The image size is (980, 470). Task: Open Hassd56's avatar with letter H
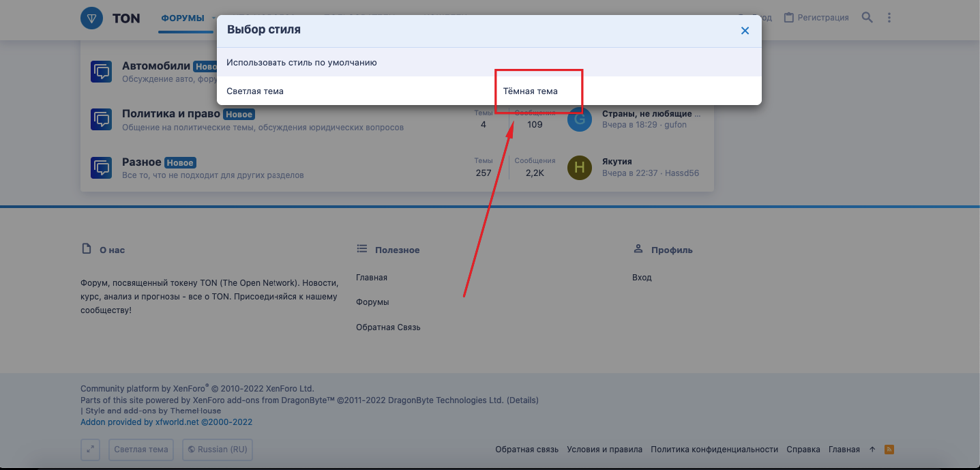(580, 167)
